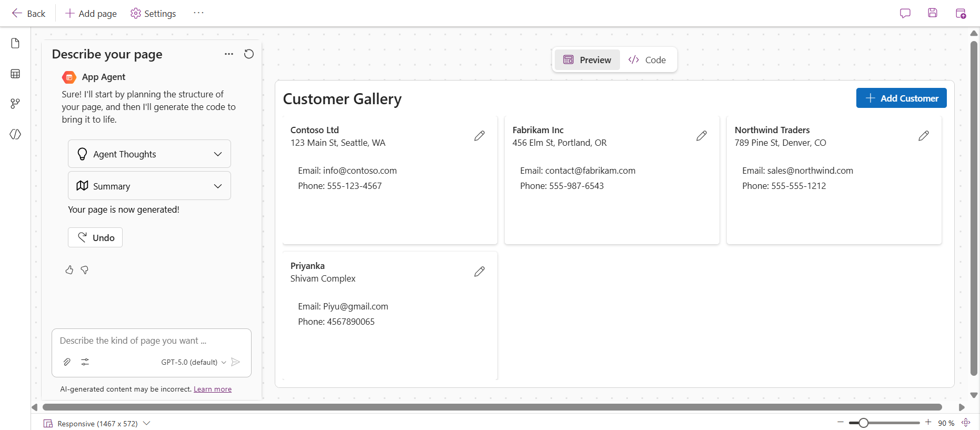Switch to the Code tab
980x430 pixels.
[647, 60]
